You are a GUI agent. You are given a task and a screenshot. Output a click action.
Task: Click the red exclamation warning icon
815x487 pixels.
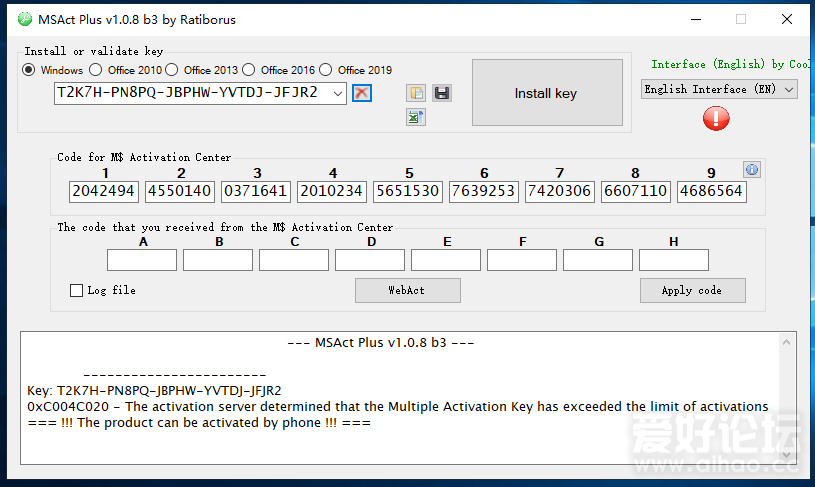tap(716, 119)
